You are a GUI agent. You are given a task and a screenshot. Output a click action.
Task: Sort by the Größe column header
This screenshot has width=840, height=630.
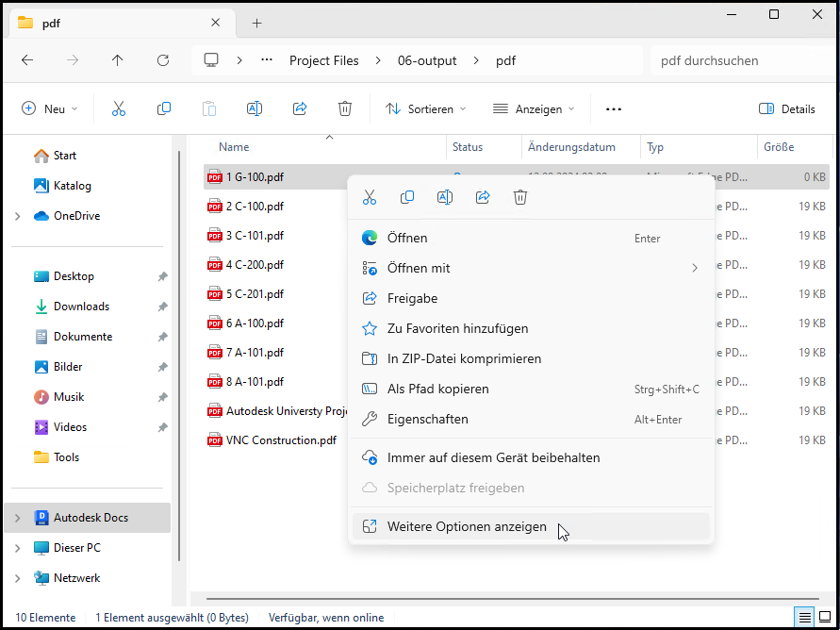tap(779, 147)
